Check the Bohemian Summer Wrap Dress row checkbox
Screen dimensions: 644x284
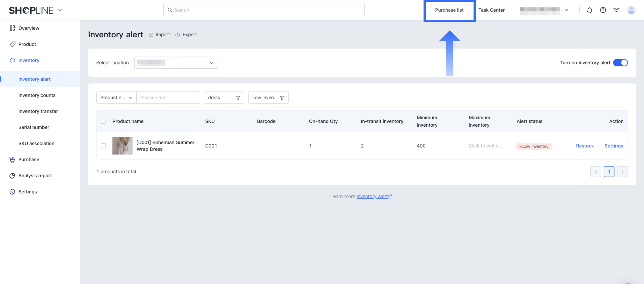[x=103, y=146]
